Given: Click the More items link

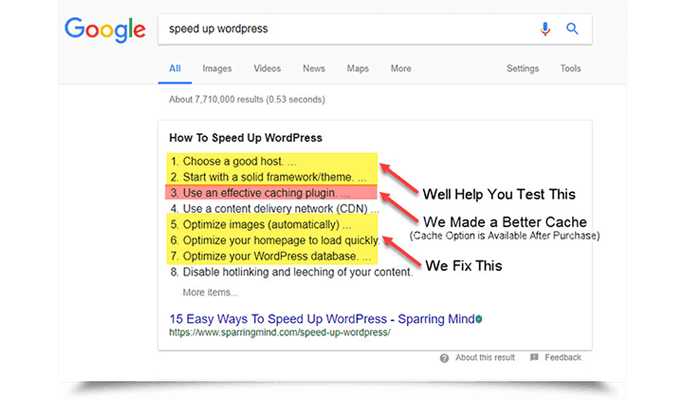Looking at the screenshot, I should (210, 292).
